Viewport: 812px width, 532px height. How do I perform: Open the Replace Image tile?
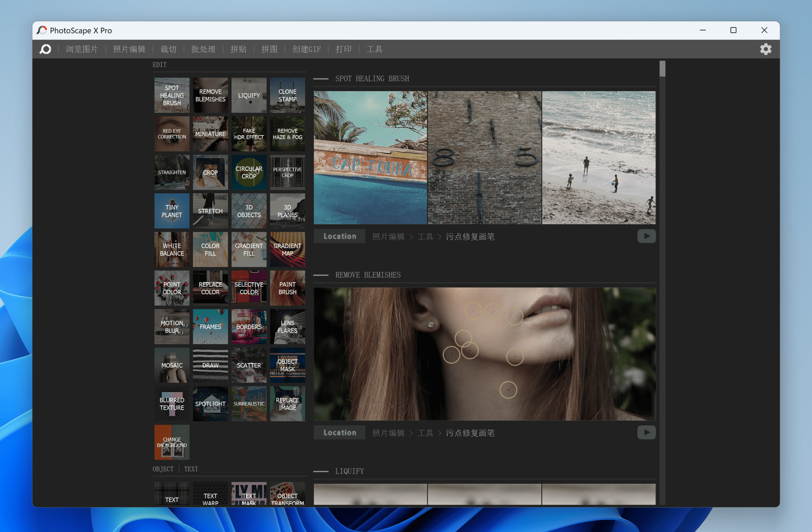pyautogui.click(x=287, y=404)
